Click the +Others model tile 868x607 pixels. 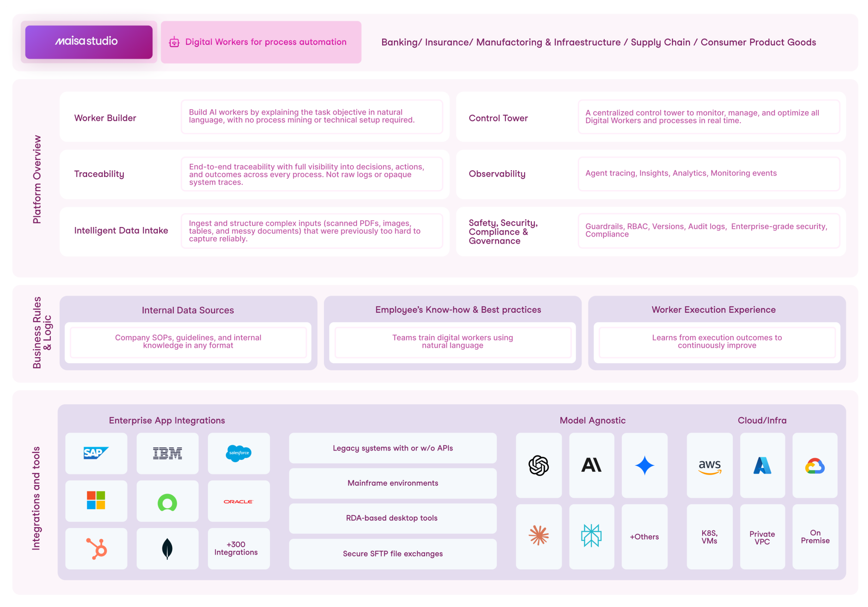pos(644,536)
